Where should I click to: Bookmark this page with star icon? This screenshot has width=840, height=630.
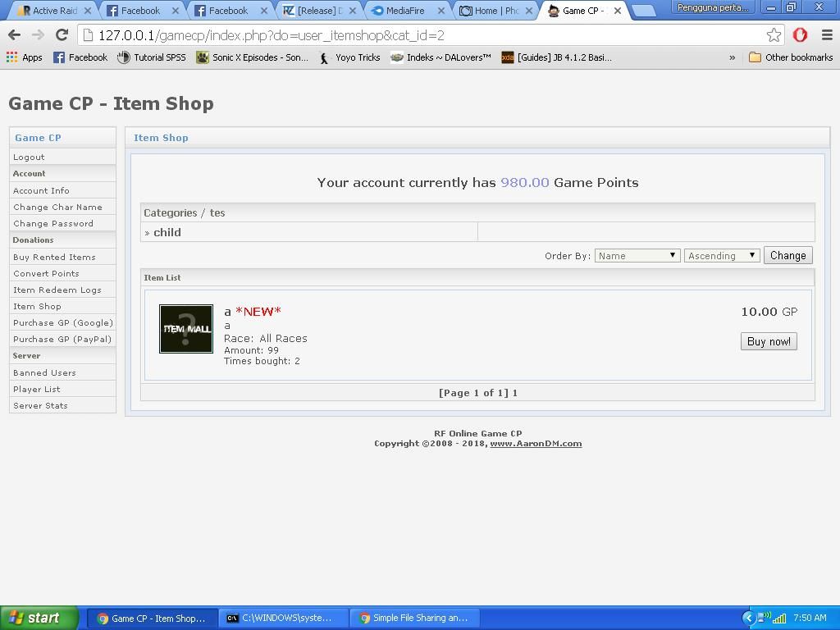coord(774,35)
